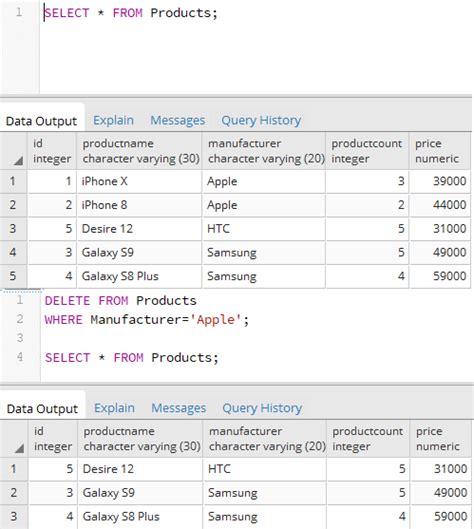
Task: Switch to Messages tab in upper panel
Action: [x=177, y=120]
